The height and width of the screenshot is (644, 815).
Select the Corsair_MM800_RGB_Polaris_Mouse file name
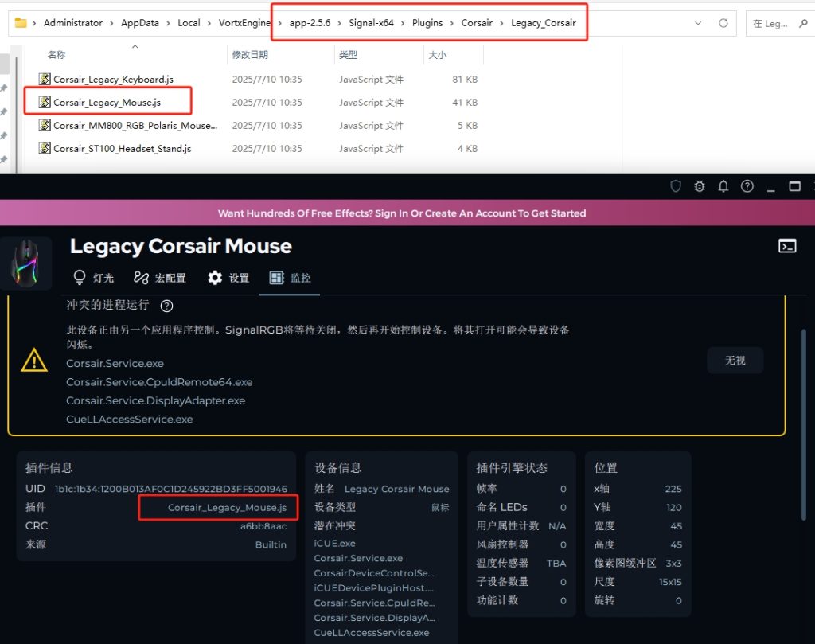click(x=135, y=125)
